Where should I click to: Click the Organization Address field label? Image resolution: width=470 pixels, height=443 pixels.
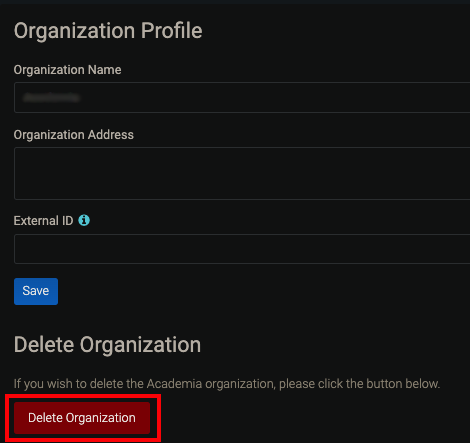click(74, 135)
